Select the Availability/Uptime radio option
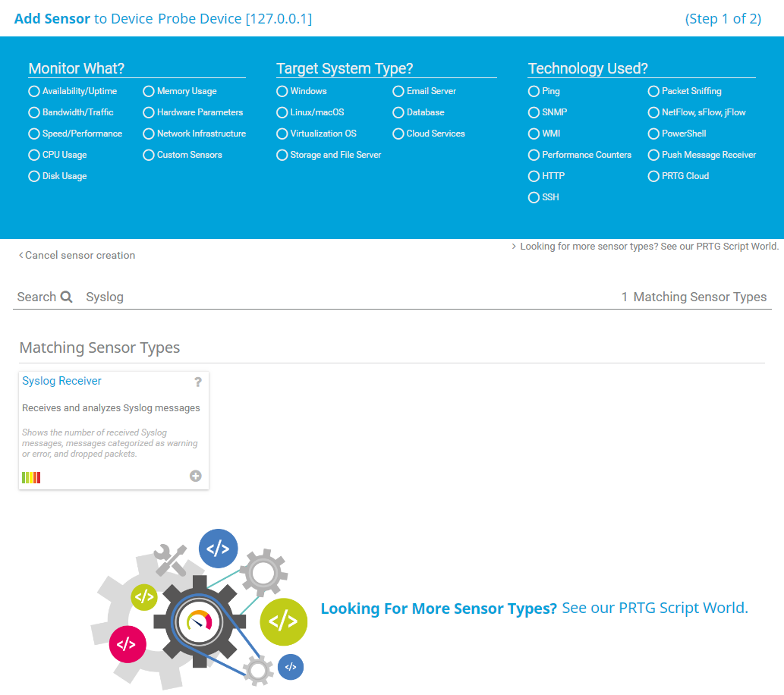Screen dimensions: 784x695 tap(33, 91)
